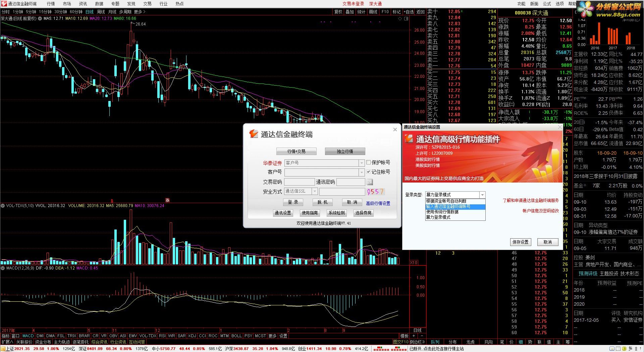Click the red signal bars indicator in status bar
Viewport: 644px width, 352px height.
pos(390,349)
